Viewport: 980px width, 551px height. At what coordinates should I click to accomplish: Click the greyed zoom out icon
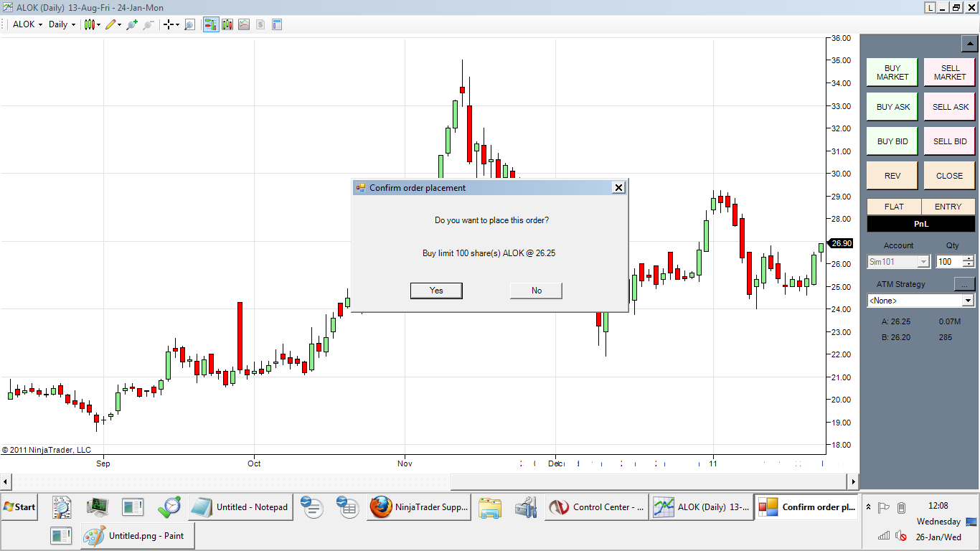pyautogui.click(x=149, y=24)
